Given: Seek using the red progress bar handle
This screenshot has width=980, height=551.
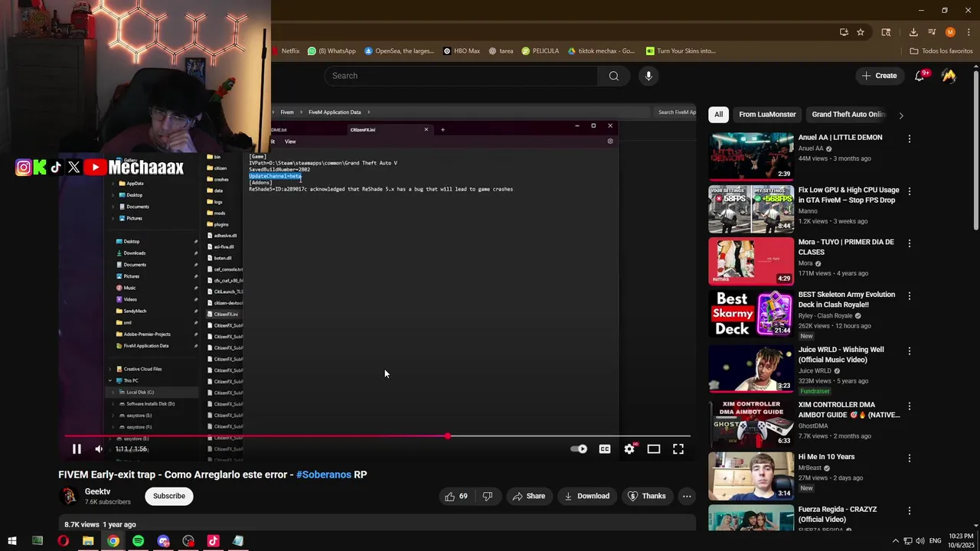Looking at the screenshot, I should [448, 436].
